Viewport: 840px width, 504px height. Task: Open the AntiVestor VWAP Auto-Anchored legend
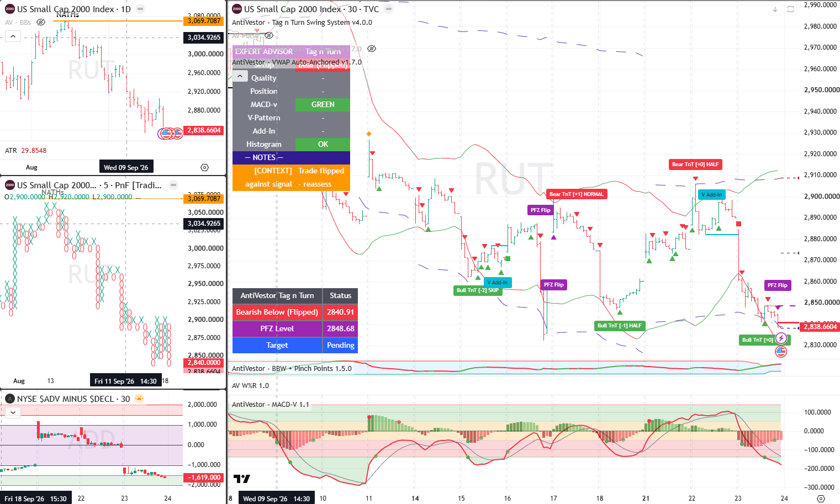297,62
